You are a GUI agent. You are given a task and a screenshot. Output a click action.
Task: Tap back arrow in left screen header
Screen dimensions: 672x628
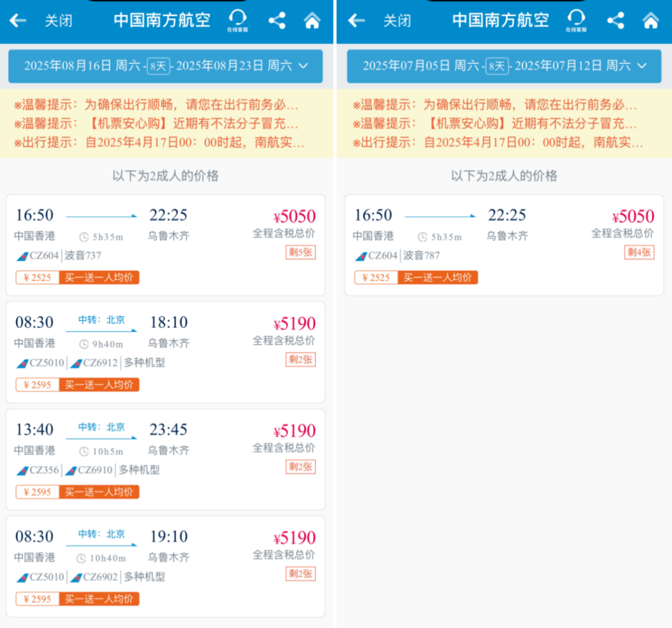18,20
